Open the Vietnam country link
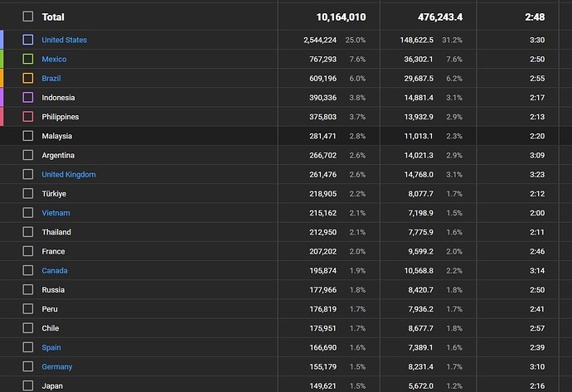This screenshot has width=572, height=392. click(x=56, y=213)
